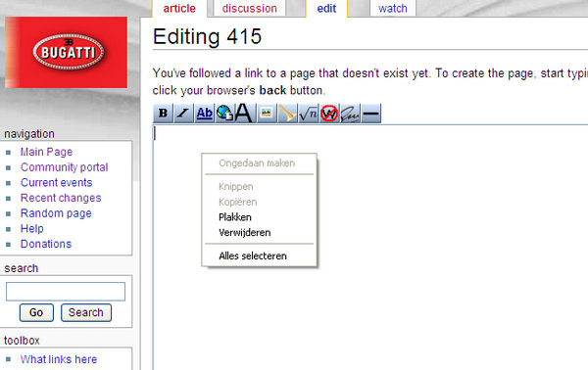Click the watch tab
The width and height of the screenshot is (588, 370).
tap(393, 8)
